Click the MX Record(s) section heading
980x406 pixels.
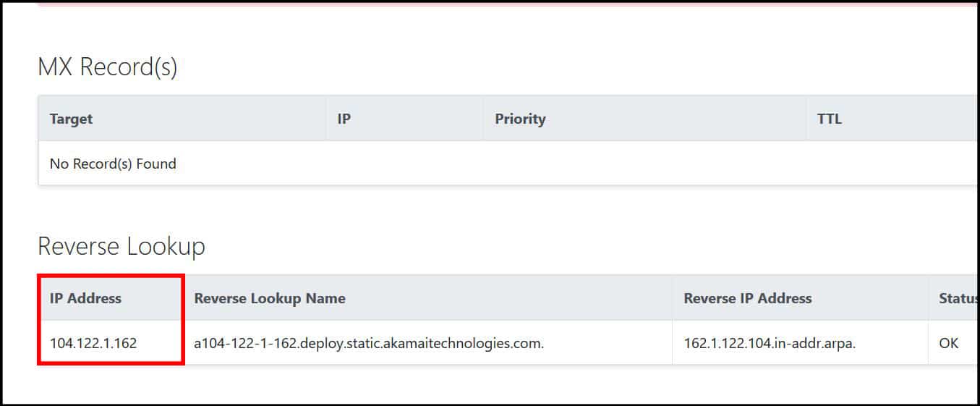tap(107, 67)
